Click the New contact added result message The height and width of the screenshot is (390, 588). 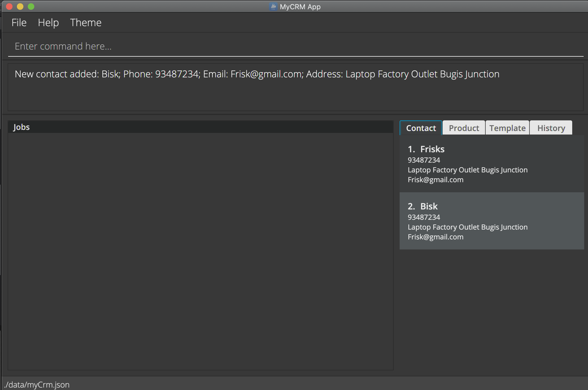pyautogui.click(x=257, y=74)
